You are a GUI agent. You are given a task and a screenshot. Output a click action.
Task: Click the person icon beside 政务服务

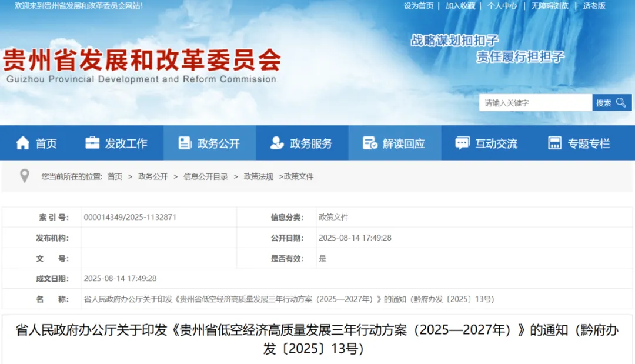coord(277,143)
